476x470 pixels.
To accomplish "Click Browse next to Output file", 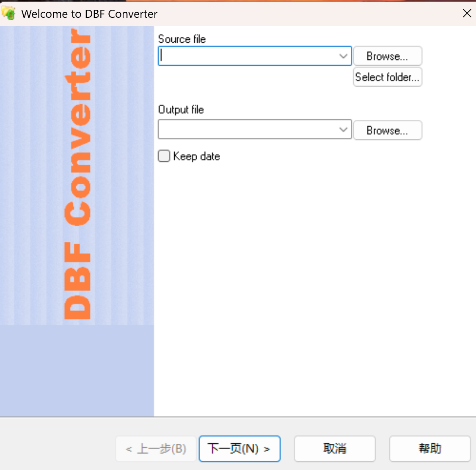I will point(387,130).
